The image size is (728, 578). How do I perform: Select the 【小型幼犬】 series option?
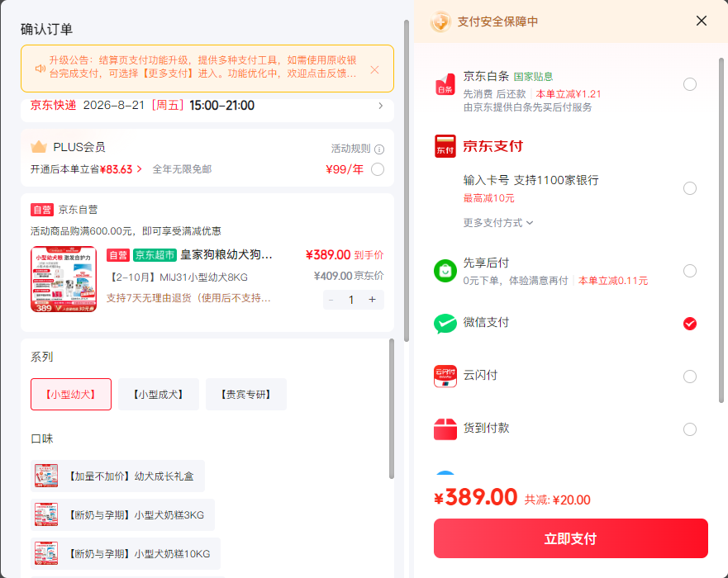[71, 395]
